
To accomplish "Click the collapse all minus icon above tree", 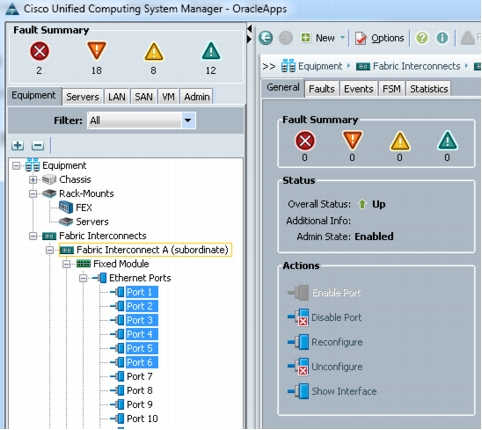I will pos(38,145).
